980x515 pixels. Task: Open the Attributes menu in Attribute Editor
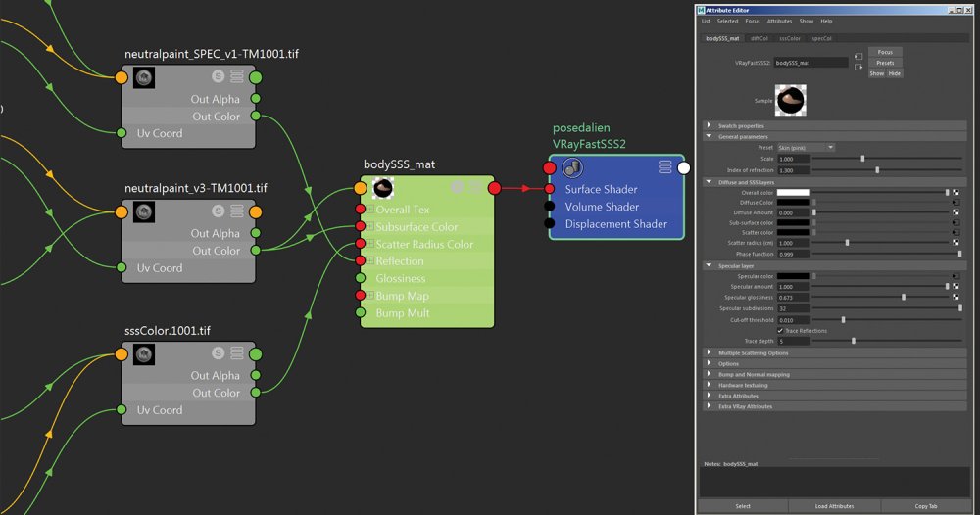[779, 22]
